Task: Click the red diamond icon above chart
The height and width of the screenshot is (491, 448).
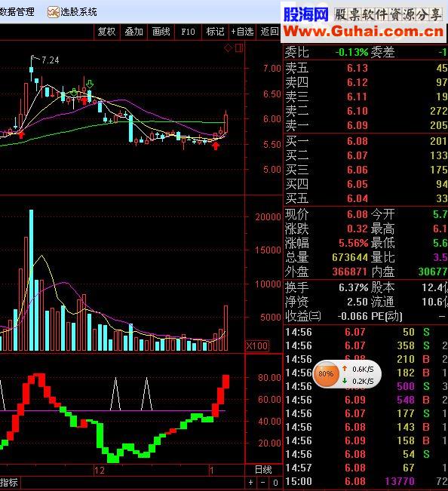Action: click(228, 48)
